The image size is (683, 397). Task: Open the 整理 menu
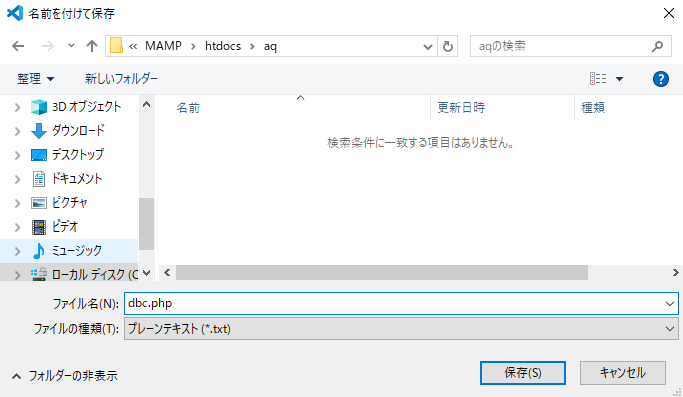(x=36, y=79)
